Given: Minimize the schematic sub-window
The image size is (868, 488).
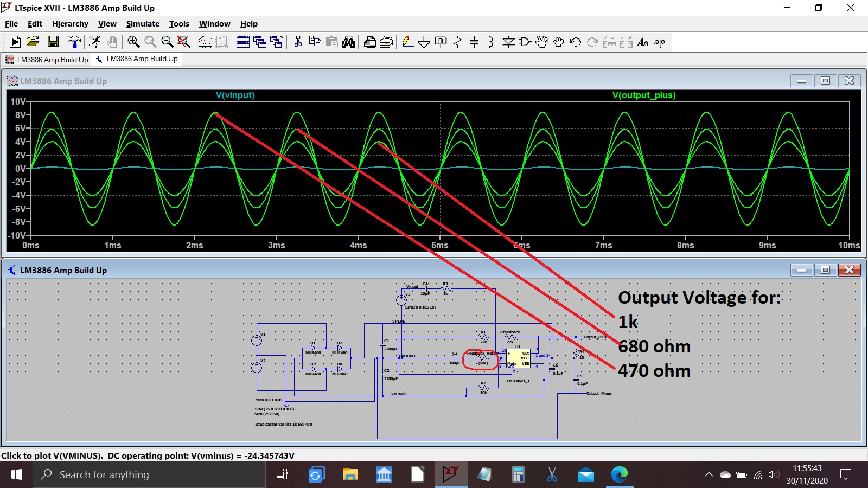Looking at the screenshot, I should coord(801,270).
